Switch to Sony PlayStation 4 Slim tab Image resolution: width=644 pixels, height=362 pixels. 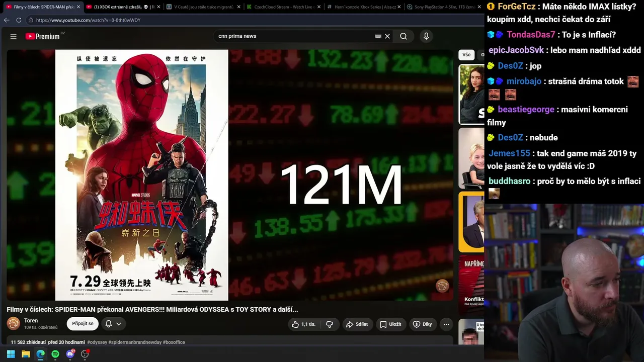[x=443, y=7]
